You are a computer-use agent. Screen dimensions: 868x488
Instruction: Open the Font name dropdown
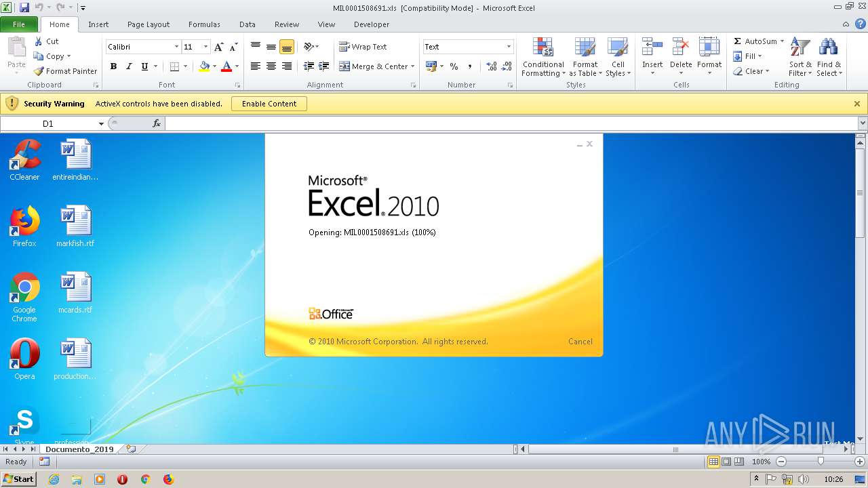(176, 47)
